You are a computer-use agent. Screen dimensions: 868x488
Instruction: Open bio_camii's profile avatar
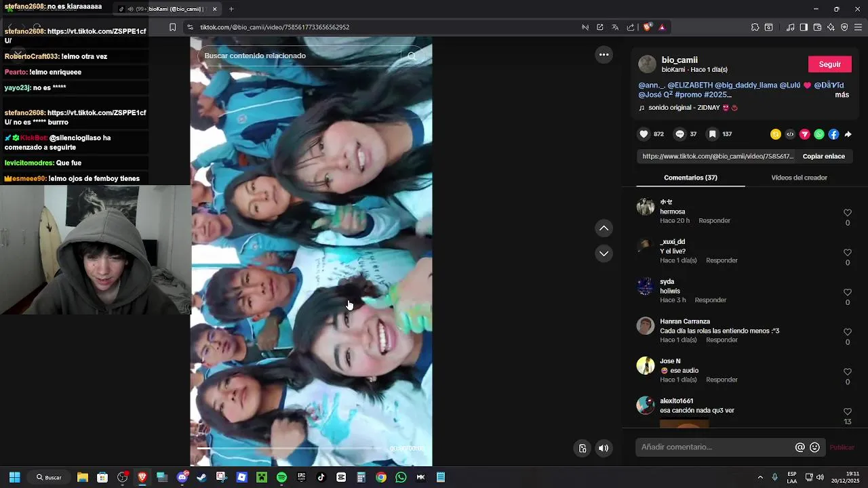point(648,64)
